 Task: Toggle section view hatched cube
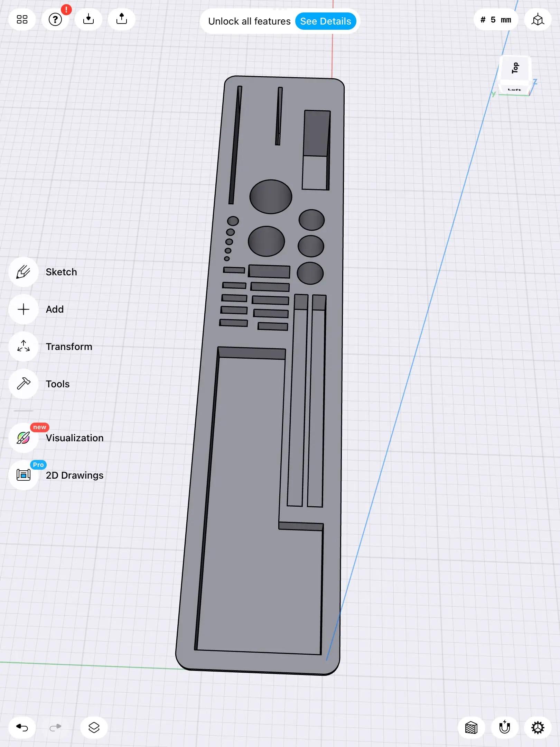471,728
